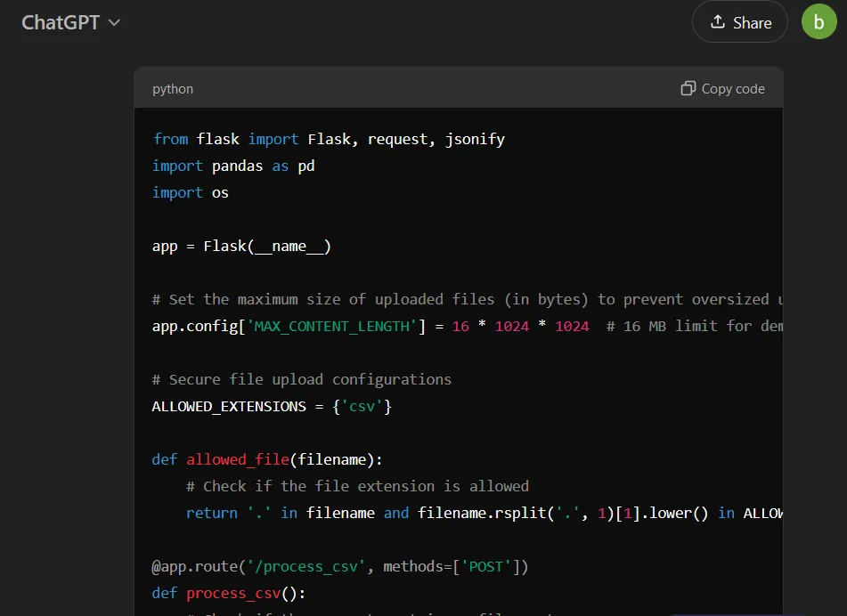
Task: Click the line 'ALLOWED_EXTENSIONS = {'csv'}'
Action: 272,407
